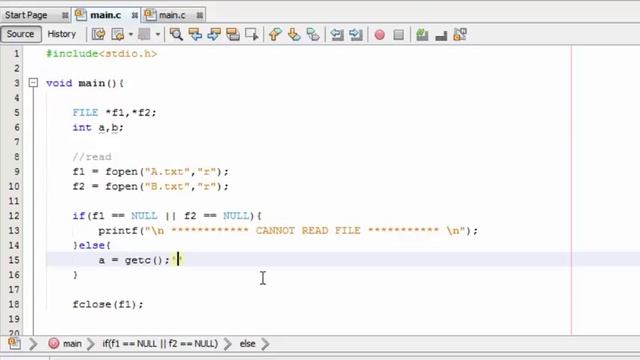This screenshot has height=360, width=640.
Task: Collapse the void main() code fold
Action: [x=33, y=83]
